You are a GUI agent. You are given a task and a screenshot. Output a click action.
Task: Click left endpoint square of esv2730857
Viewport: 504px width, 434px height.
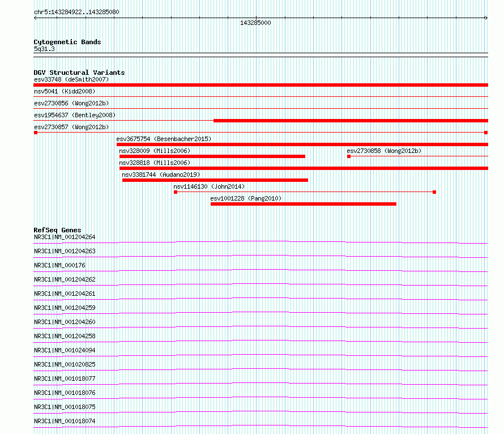click(36, 133)
